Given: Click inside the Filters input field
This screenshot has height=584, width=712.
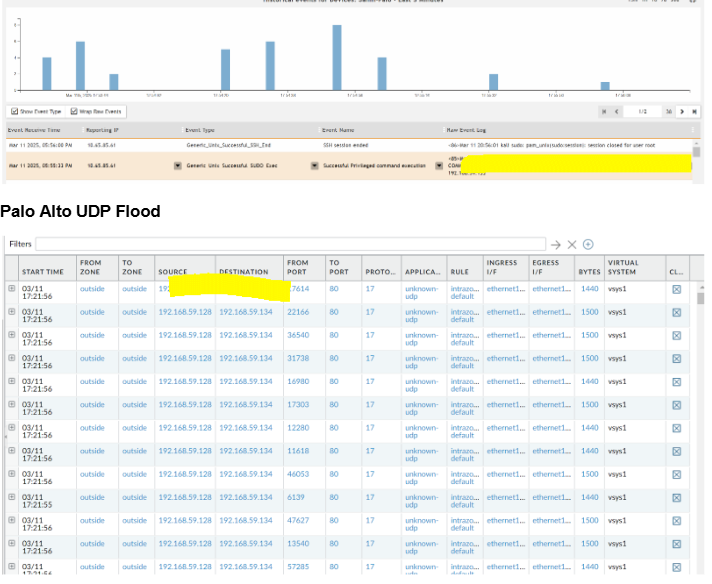Looking at the screenshot, I should click(290, 244).
